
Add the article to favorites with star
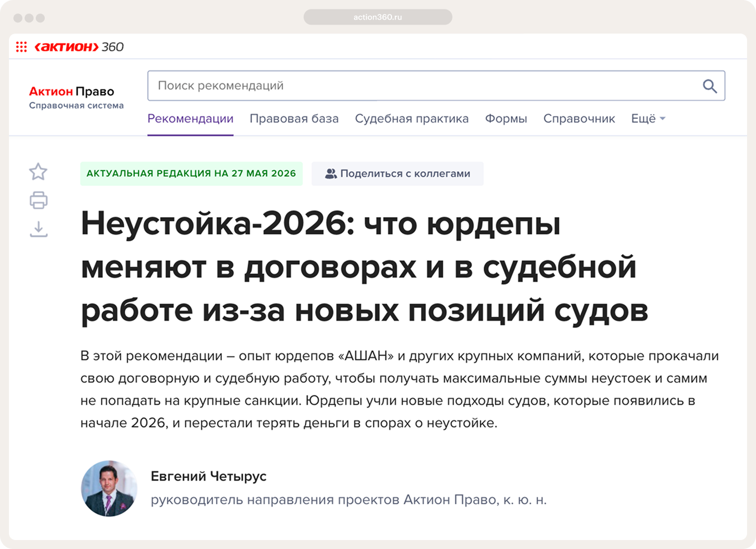(x=39, y=171)
